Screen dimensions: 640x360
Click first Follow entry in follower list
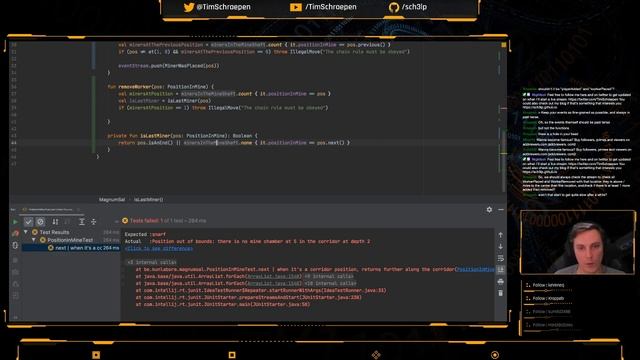point(548,285)
